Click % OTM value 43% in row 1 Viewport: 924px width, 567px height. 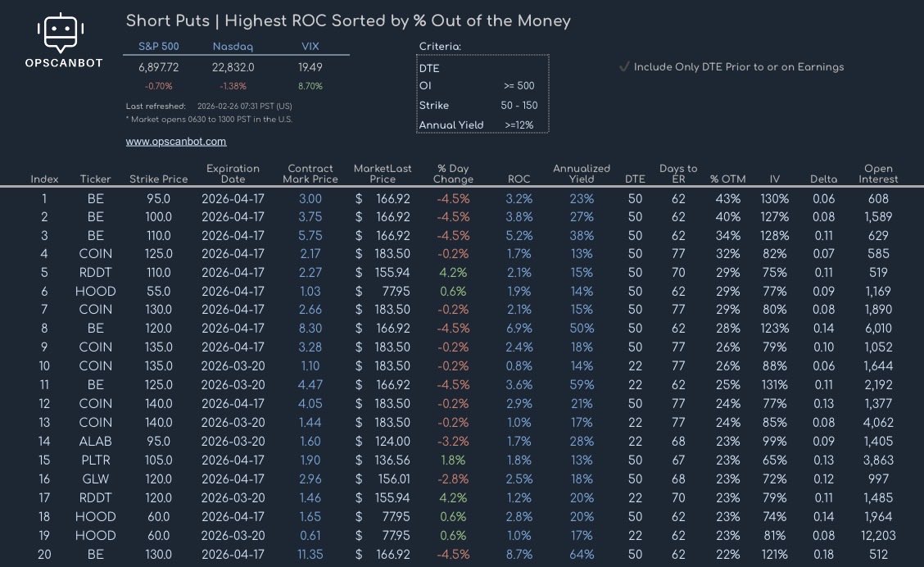[x=727, y=198]
